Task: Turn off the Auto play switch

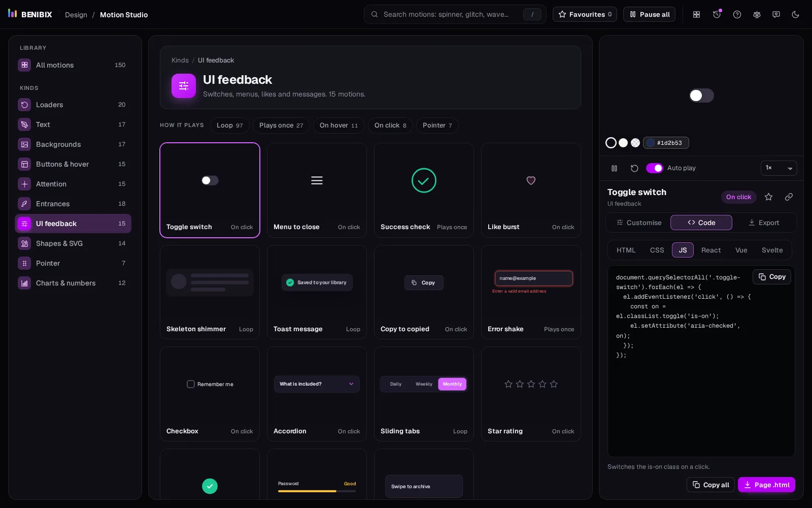Action: 655,168
